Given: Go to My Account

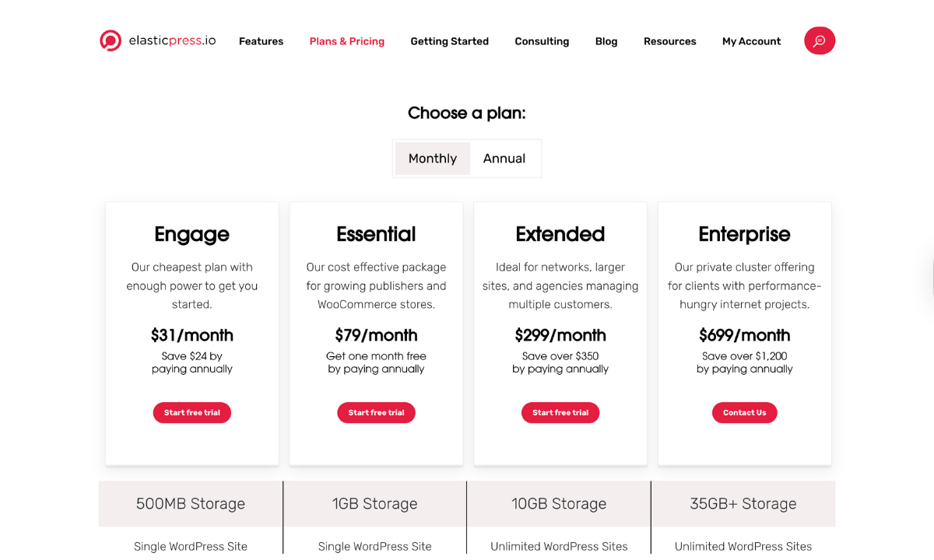Looking at the screenshot, I should tap(751, 41).
